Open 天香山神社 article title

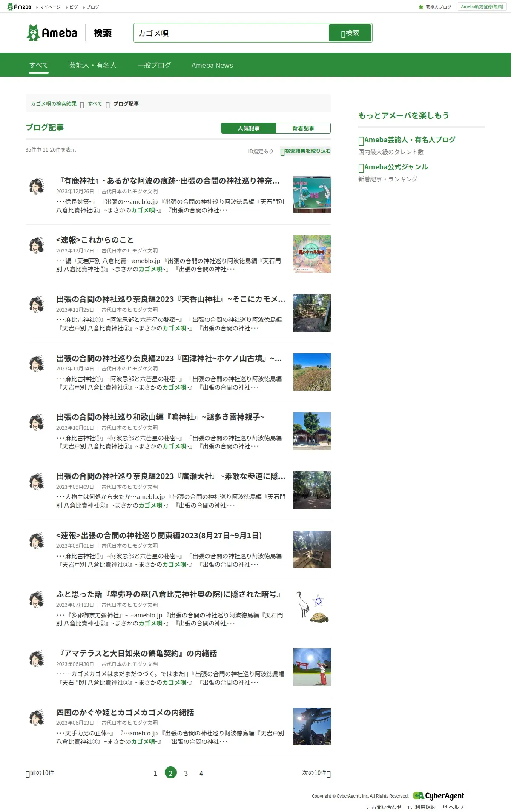point(171,299)
